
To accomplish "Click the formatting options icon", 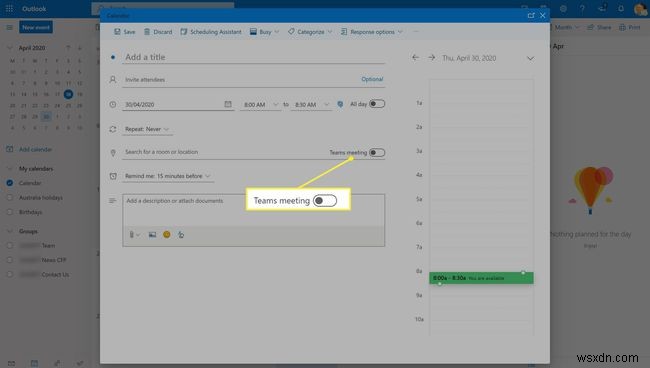I will coord(181,235).
